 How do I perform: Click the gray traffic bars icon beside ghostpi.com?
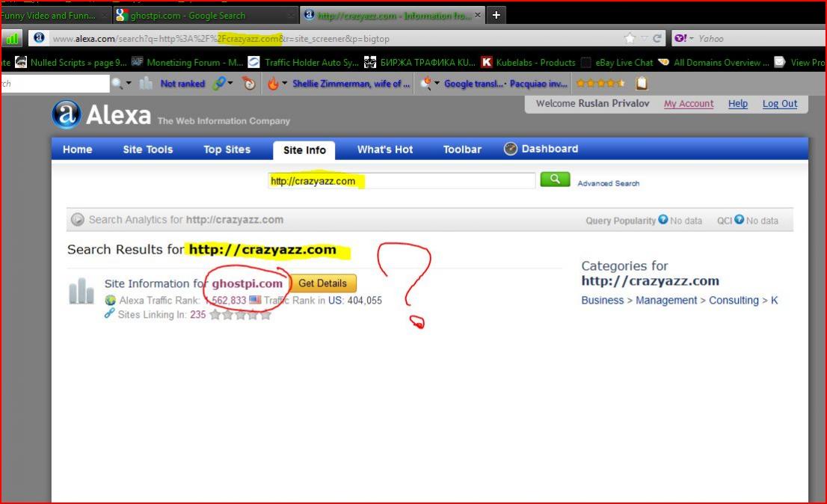tap(82, 290)
